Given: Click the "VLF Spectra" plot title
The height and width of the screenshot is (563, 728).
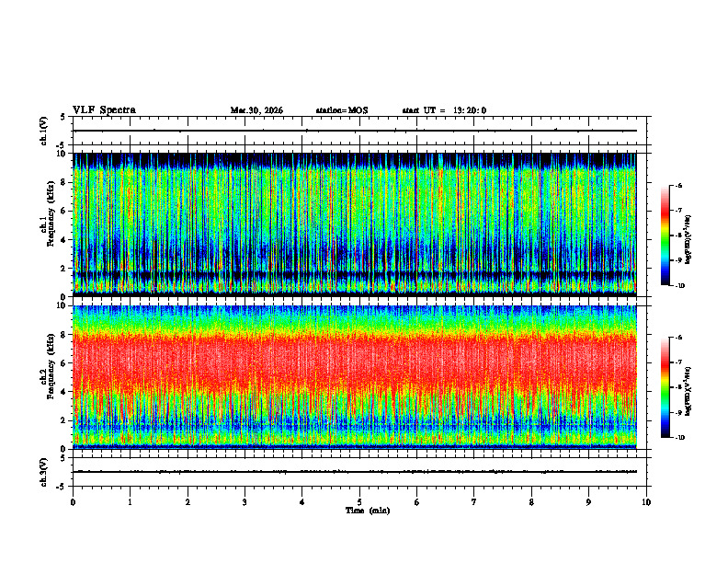Looking at the screenshot, I should (104, 110).
